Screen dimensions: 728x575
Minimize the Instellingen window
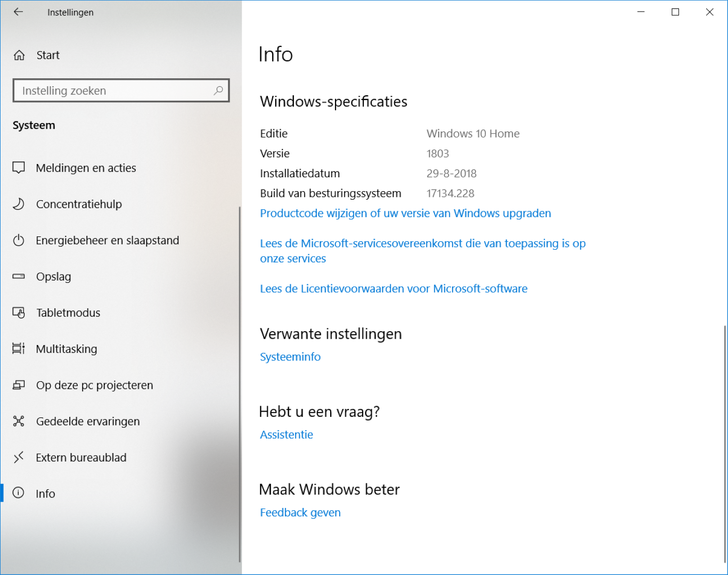(641, 12)
